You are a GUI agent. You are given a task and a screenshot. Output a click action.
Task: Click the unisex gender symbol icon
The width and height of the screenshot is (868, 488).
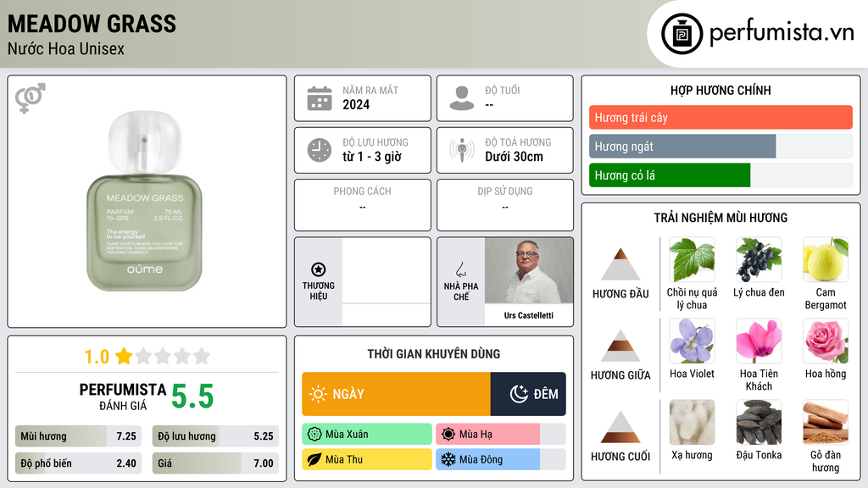(x=31, y=98)
